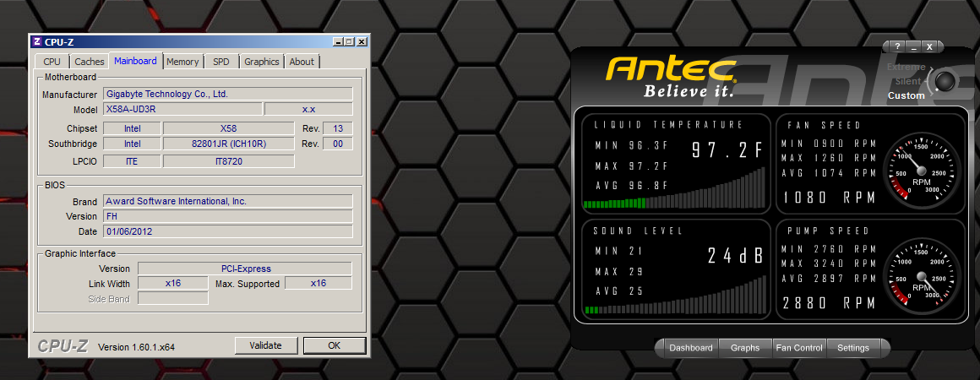The height and width of the screenshot is (380, 980).
Task: Click the OK button in CPU-Z
Action: pos(335,345)
